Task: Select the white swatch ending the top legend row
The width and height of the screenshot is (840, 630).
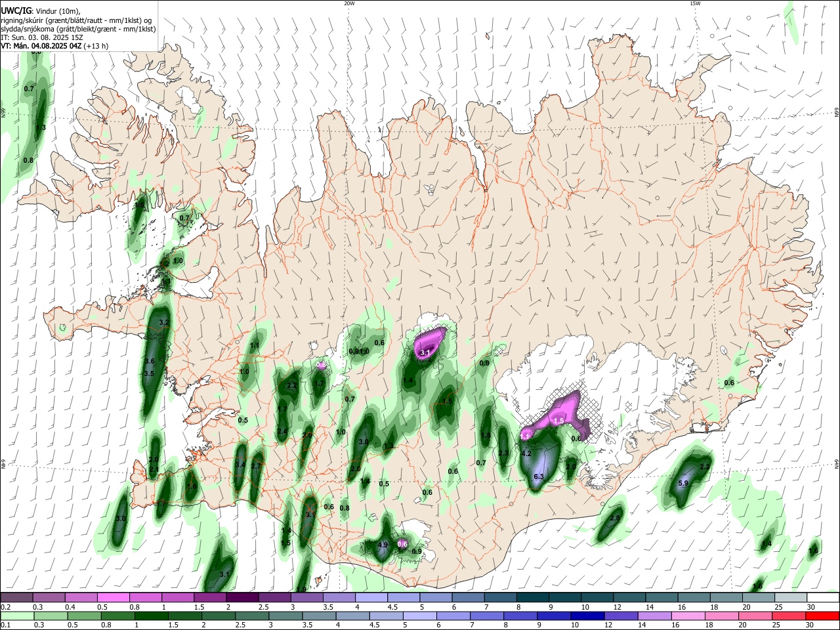Action: (824, 598)
